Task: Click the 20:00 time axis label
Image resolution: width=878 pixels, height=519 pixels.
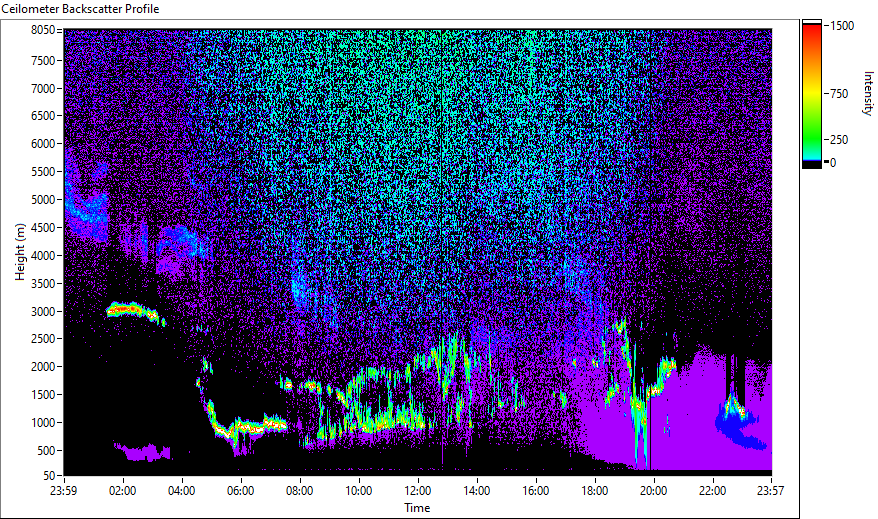Action: 653,491
